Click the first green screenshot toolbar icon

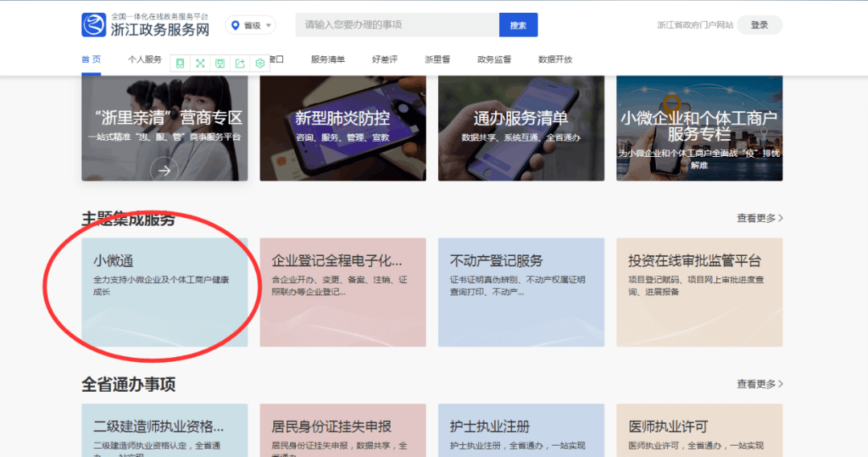point(180,63)
